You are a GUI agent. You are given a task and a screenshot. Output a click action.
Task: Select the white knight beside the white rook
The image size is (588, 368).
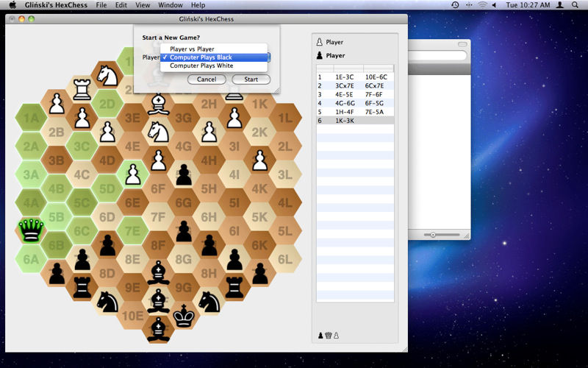click(107, 76)
